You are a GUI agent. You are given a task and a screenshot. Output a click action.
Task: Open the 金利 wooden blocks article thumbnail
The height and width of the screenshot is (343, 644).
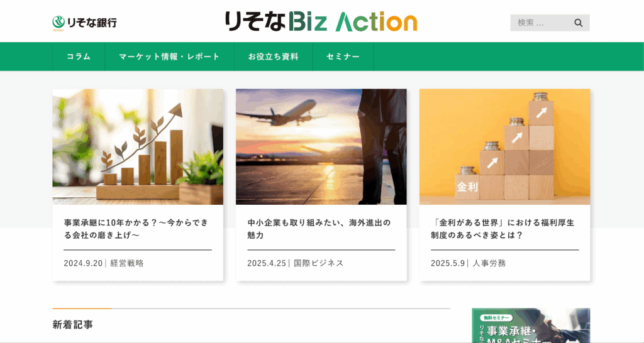505,147
